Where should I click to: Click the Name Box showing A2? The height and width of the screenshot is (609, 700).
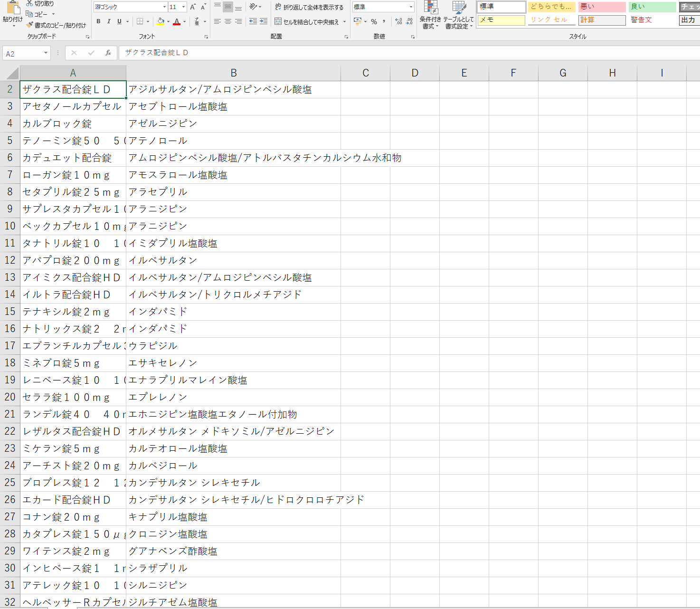27,53
